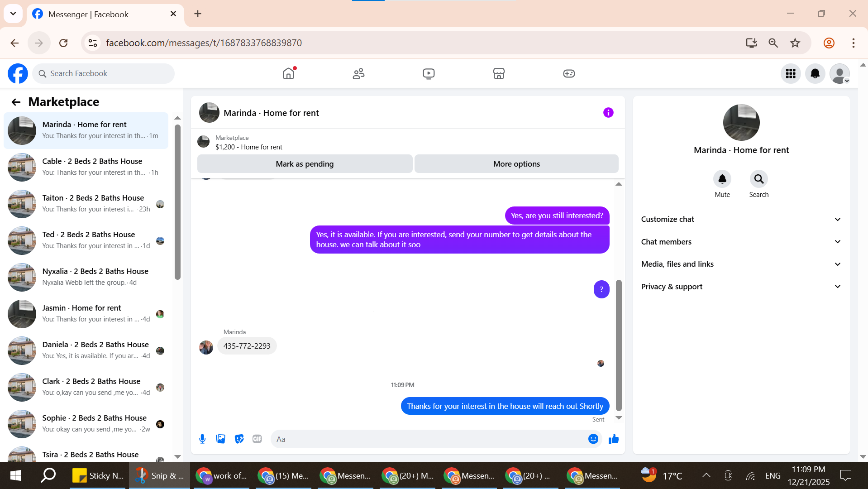Viewport: 868px width, 489px height.
Task: Open Nyxalia · 2 Beds 2 Baths House chat
Action: [x=86, y=277]
